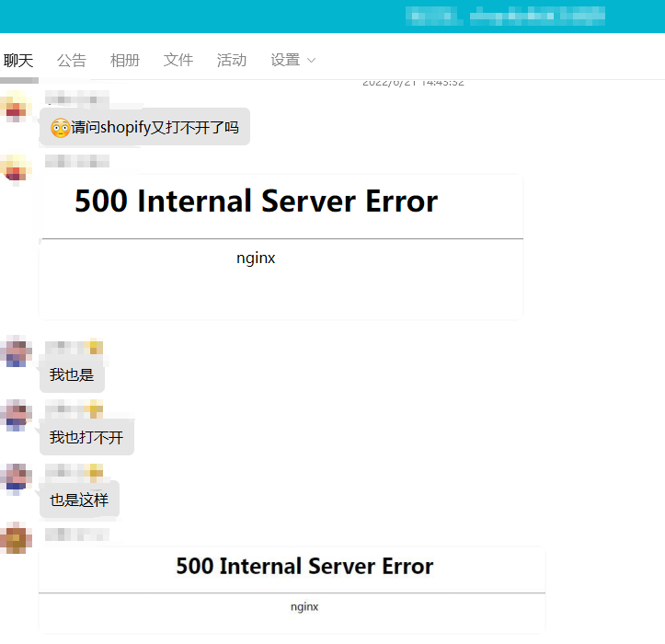Click the chevron arrow next to 设置
The height and width of the screenshot is (644, 665).
pyautogui.click(x=311, y=61)
